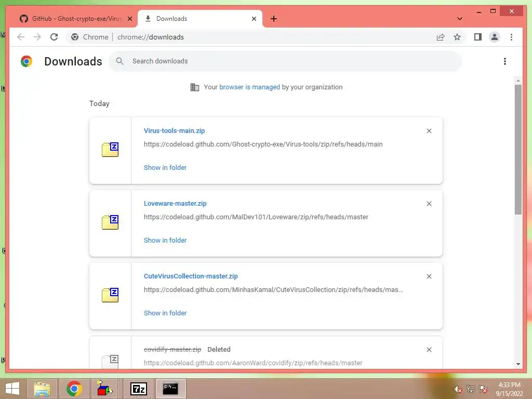Viewport: 532px width, 399px height.
Task: Click the Chrome taskbar icon
Action: (74, 389)
